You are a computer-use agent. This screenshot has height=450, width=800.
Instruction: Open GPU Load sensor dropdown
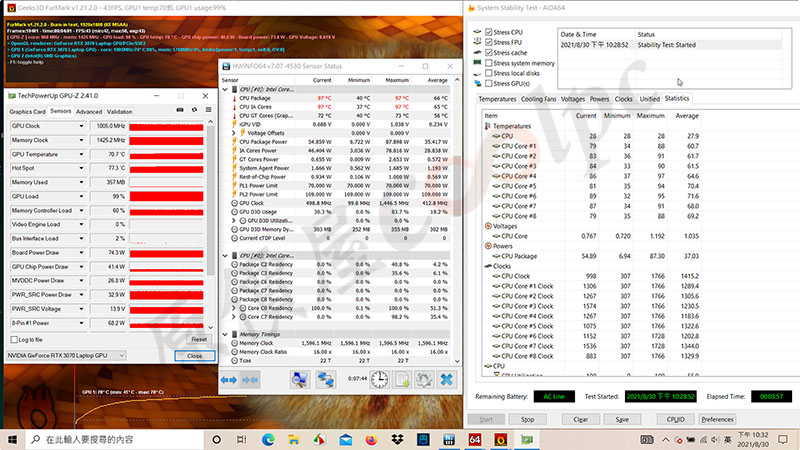[x=81, y=196]
